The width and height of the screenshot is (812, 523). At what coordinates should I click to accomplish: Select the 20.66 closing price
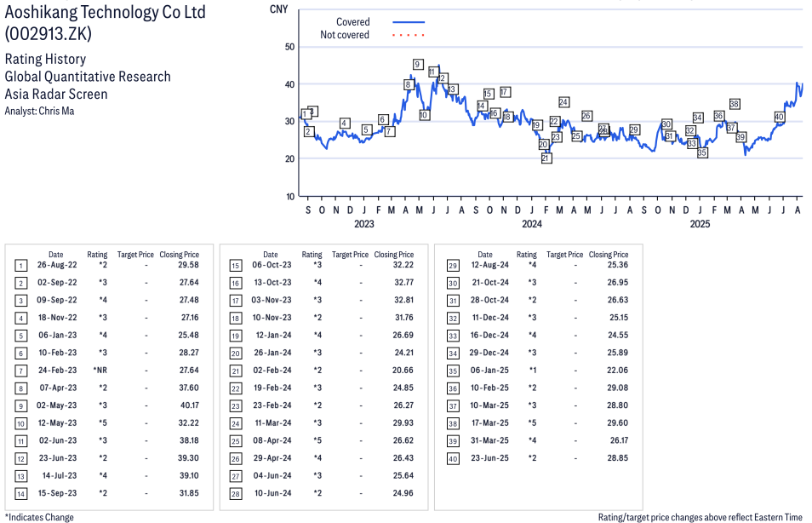403,370
